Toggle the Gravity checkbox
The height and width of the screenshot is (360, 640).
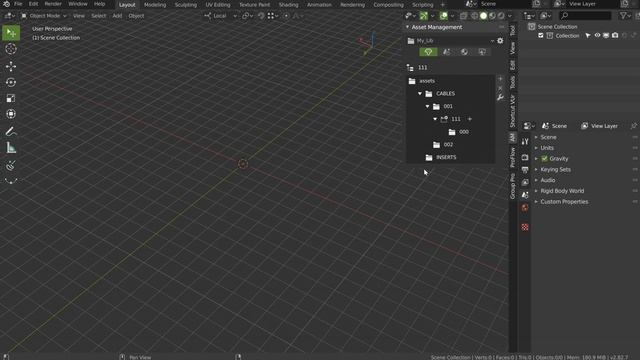(544, 159)
